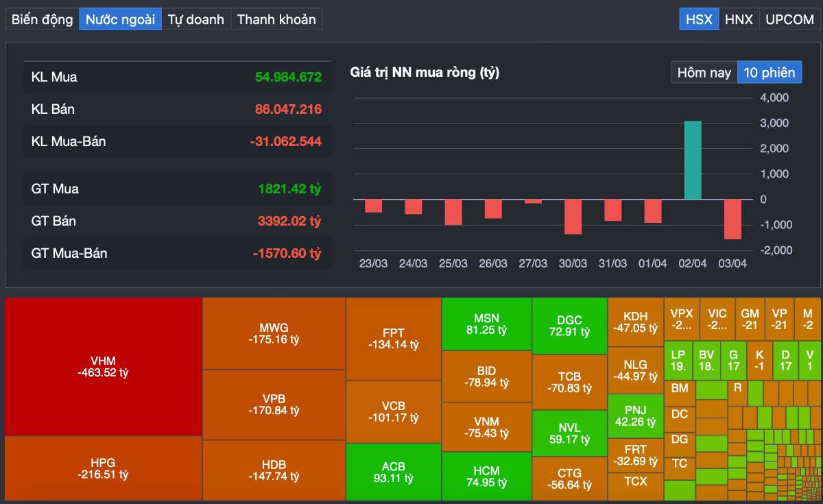823x504 pixels.
Task: Switch exchange to UPCOM
Action: point(789,19)
